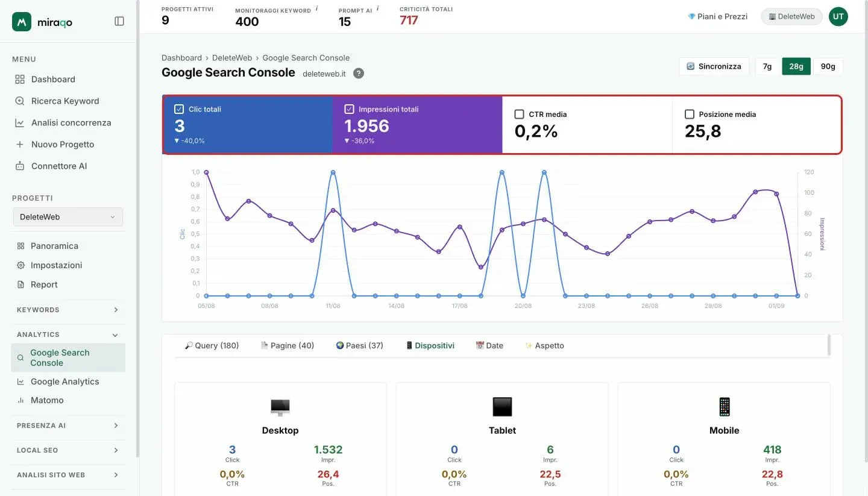
Task: Collapse the ANALYTICS sidebar section
Action: [68, 334]
